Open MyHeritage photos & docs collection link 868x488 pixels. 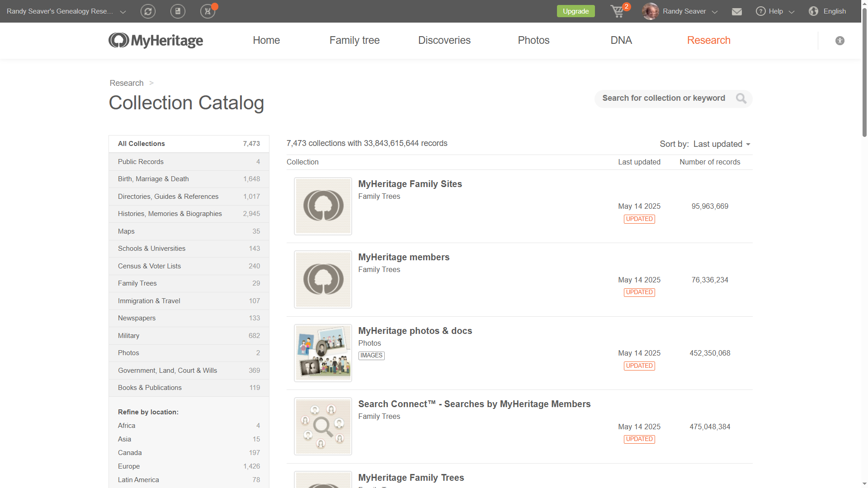click(415, 331)
